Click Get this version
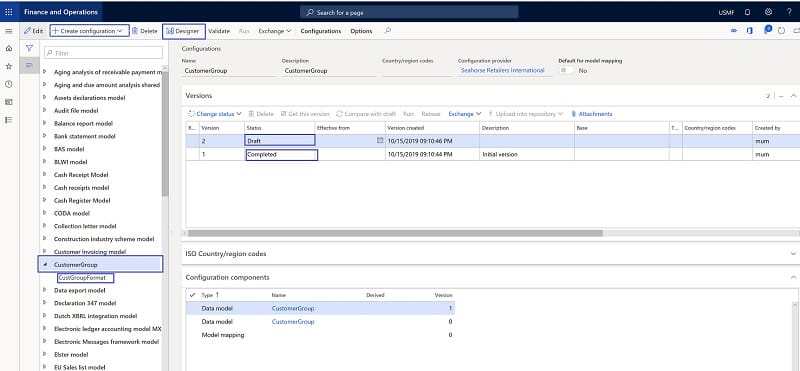The height and width of the screenshot is (371, 800). pyautogui.click(x=305, y=114)
